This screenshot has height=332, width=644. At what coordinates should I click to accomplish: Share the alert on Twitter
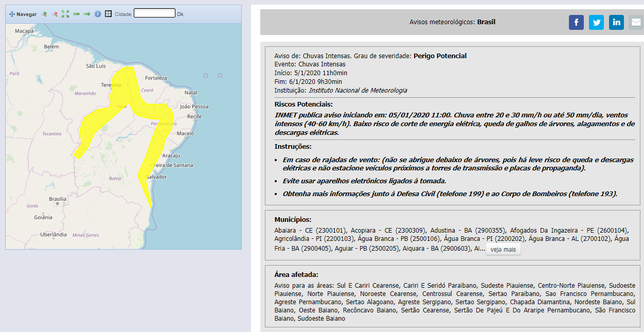(596, 22)
